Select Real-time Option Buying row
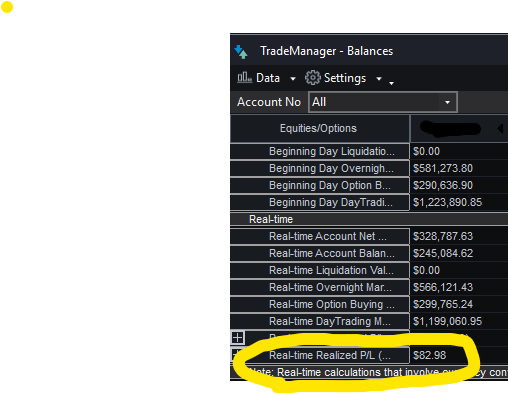The image size is (508, 394). pos(369,304)
